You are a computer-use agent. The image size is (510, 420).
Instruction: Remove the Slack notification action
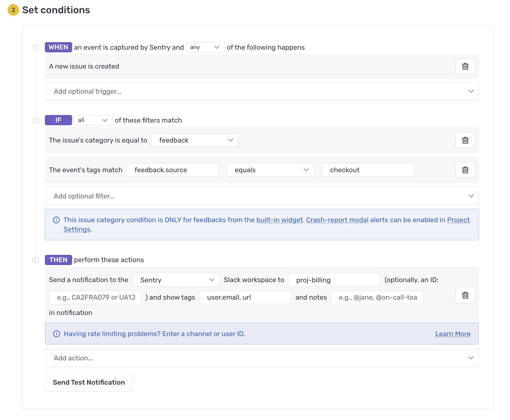click(465, 295)
